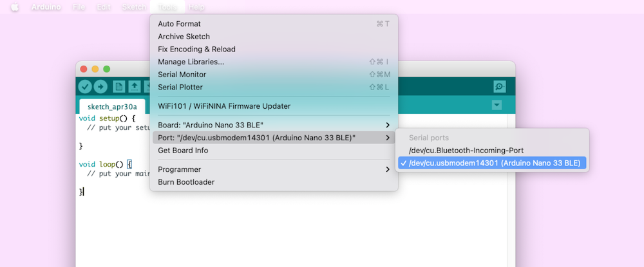Click the New sketch toolbar icon

(119, 87)
